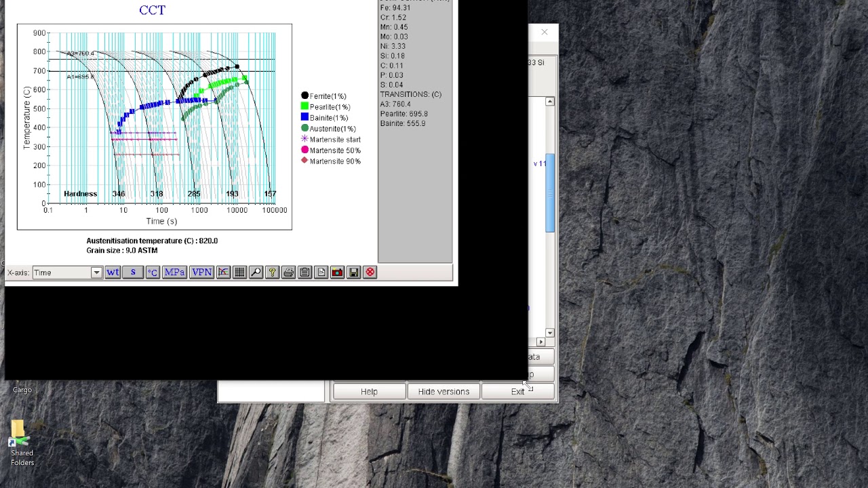The width and height of the screenshot is (868, 488).
Task: Click the Martensite 50% legend entry
Action: tap(331, 150)
